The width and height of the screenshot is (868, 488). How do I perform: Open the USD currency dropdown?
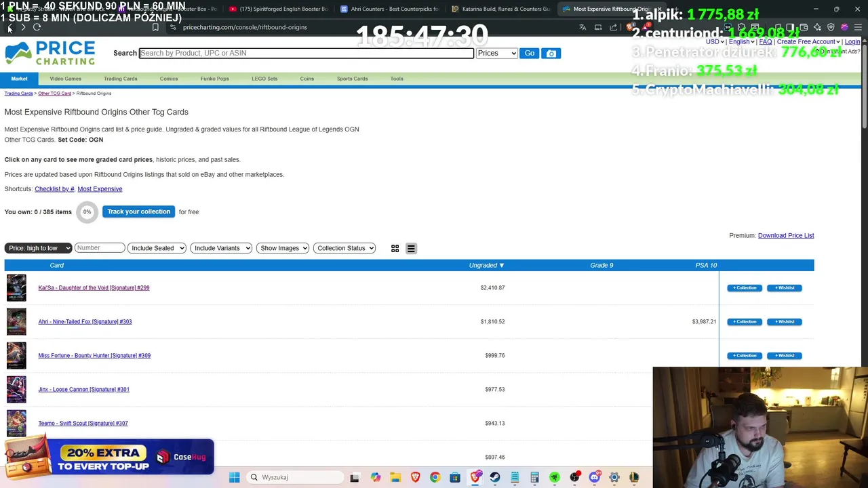[715, 41]
